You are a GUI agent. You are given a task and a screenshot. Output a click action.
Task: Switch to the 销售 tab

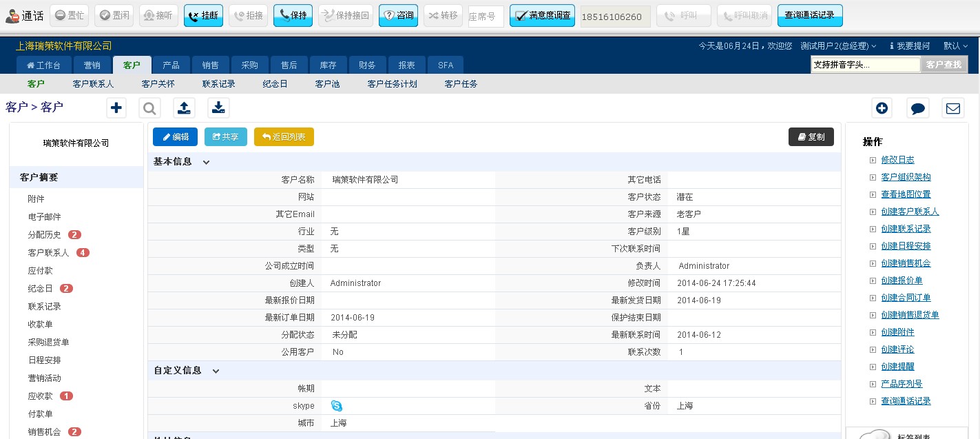210,65
